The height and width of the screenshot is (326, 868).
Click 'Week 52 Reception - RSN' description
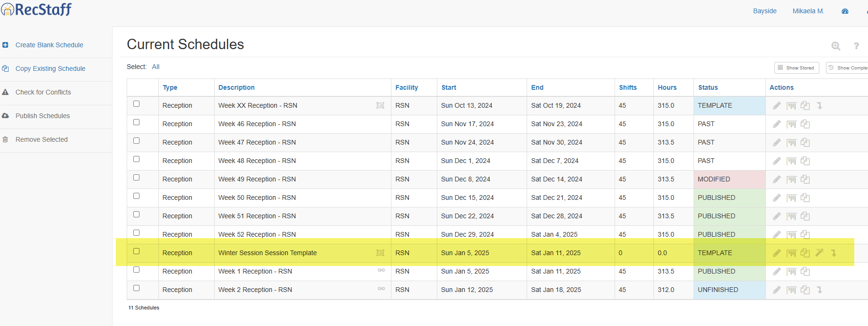pyautogui.click(x=257, y=234)
